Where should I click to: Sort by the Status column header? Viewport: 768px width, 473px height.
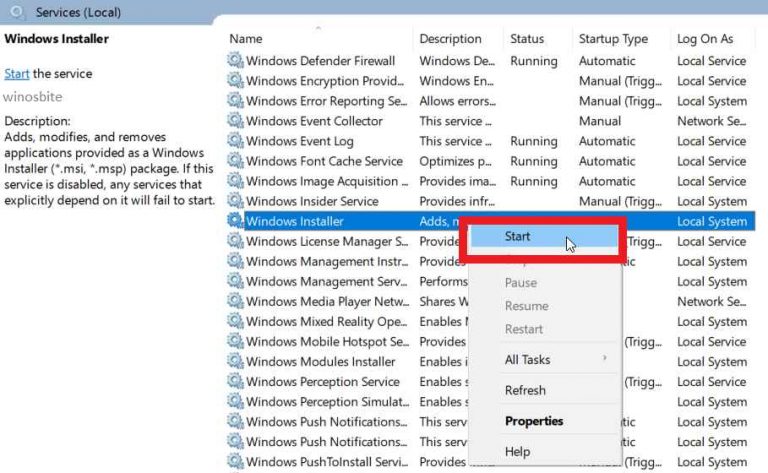(x=527, y=39)
